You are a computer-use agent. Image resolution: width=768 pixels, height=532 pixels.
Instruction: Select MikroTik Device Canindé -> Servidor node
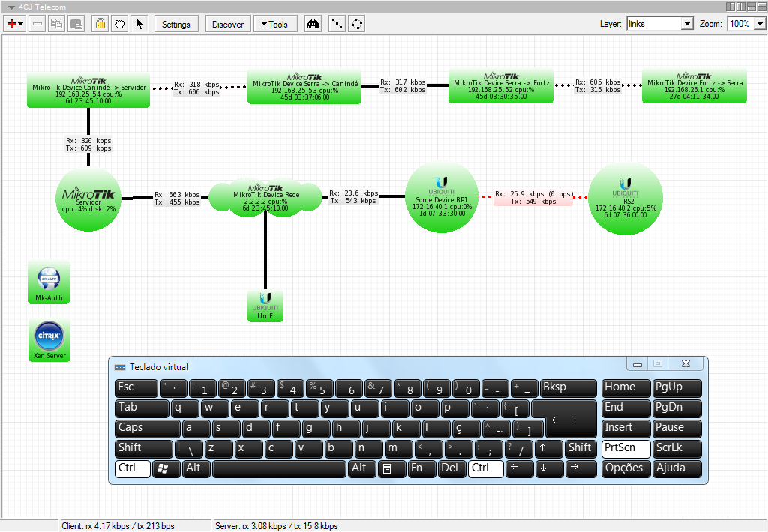pos(88,91)
